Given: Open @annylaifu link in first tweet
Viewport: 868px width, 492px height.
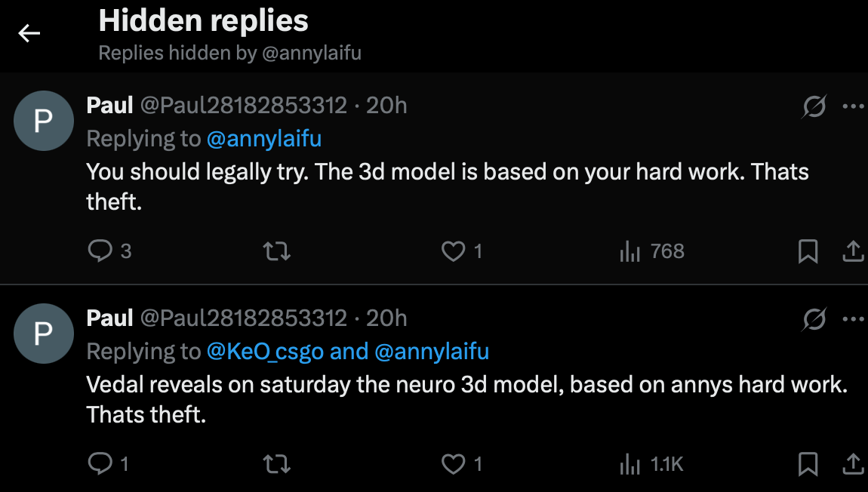Looking at the screenshot, I should click(263, 139).
